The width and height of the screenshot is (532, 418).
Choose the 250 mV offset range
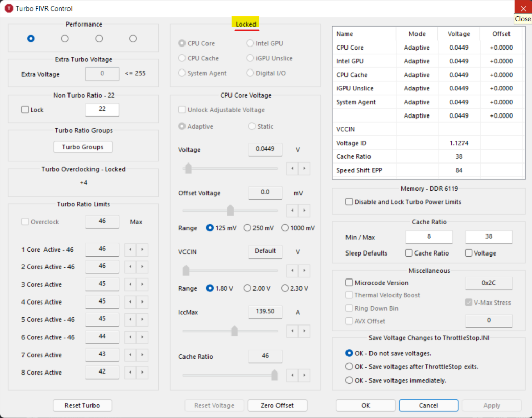[x=247, y=228]
